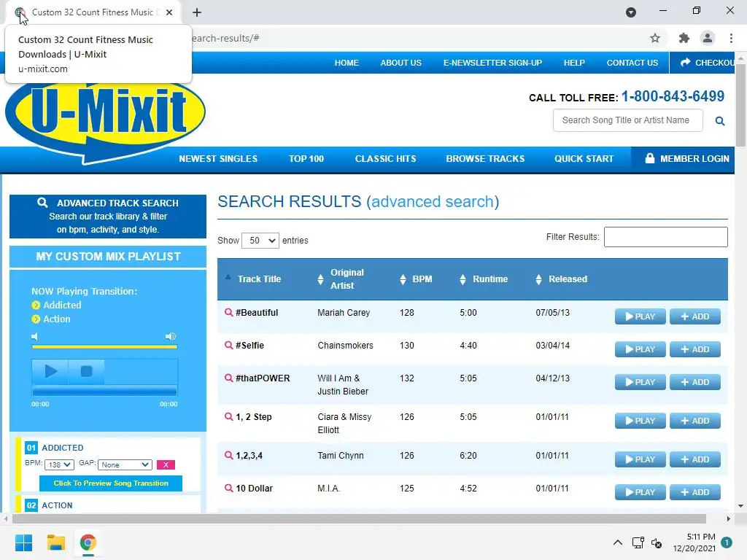This screenshot has height=560, width=747.
Task: Open E-NEWSLETTER SIGN-UP page
Action: pyautogui.click(x=492, y=63)
